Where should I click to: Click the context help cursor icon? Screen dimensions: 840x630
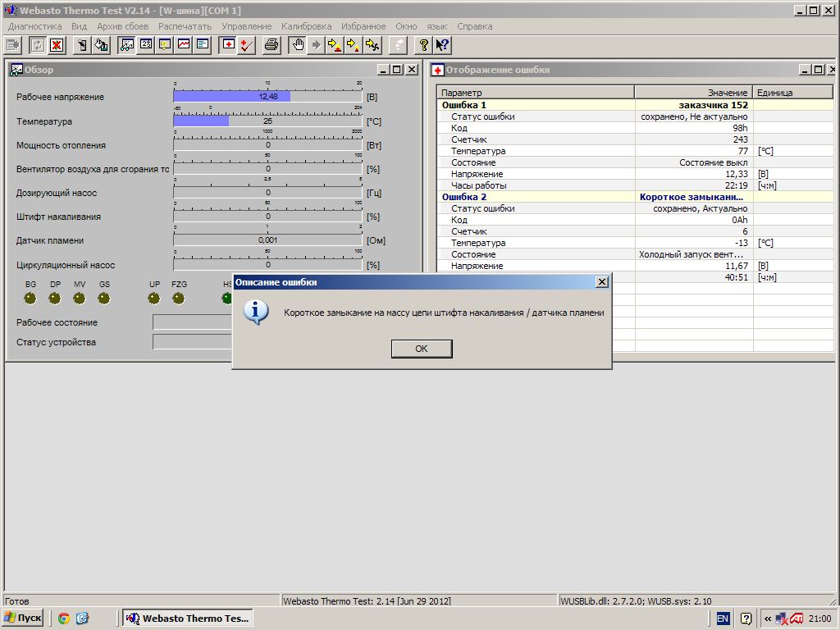[442, 45]
